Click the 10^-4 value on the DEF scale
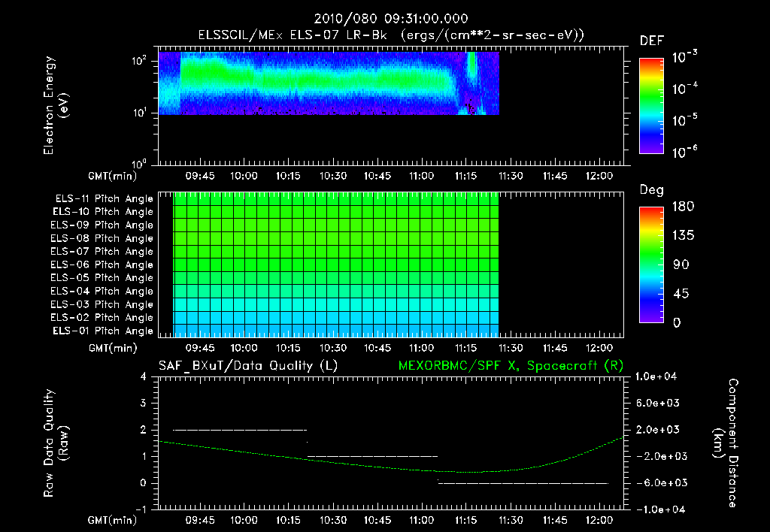This screenshot has height=532, width=770. click(x=684, y=89)
